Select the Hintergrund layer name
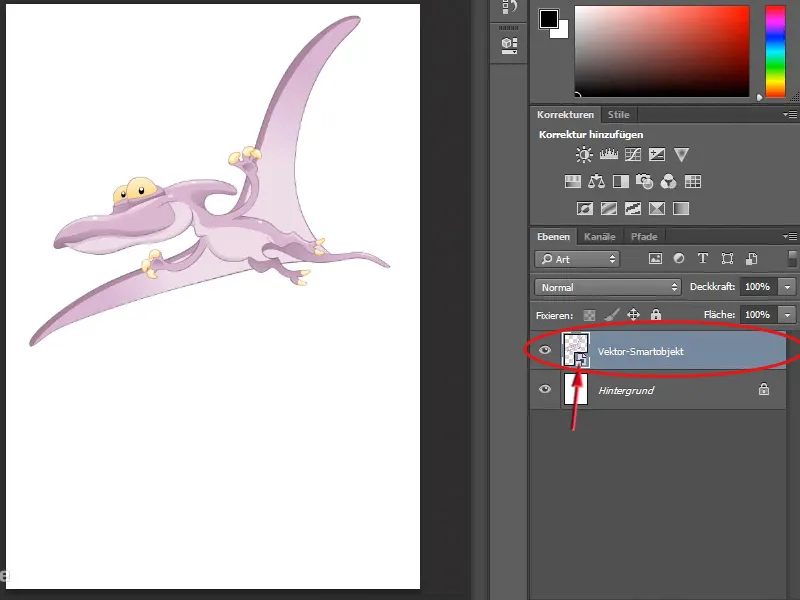 626,391
